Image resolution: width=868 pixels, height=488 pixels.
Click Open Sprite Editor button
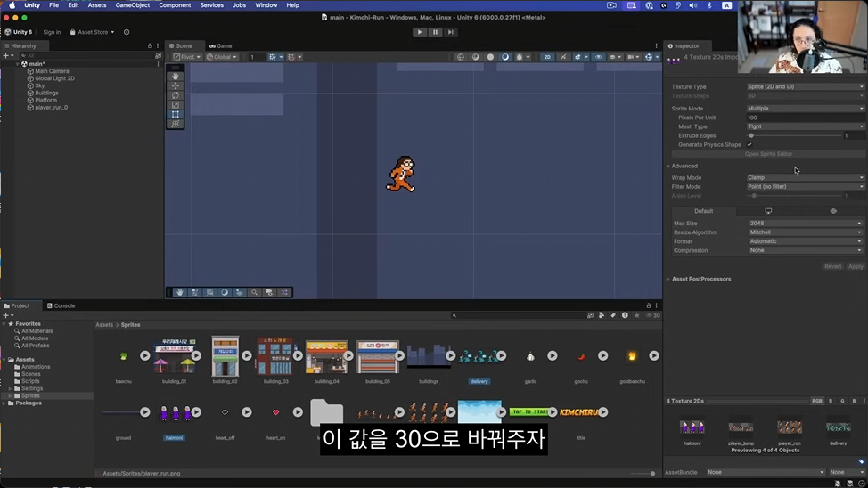point(768,154)
